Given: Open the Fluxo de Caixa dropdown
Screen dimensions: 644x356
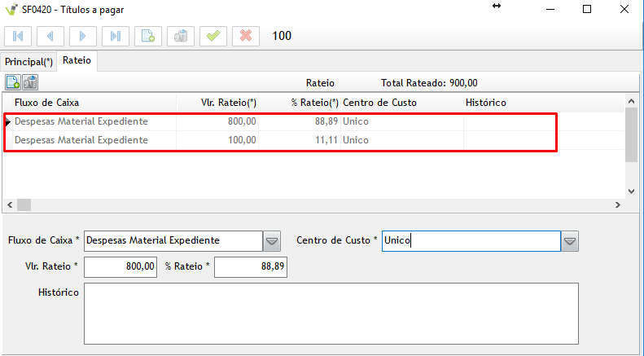Looking at the screenshot, I should point(272,241).
